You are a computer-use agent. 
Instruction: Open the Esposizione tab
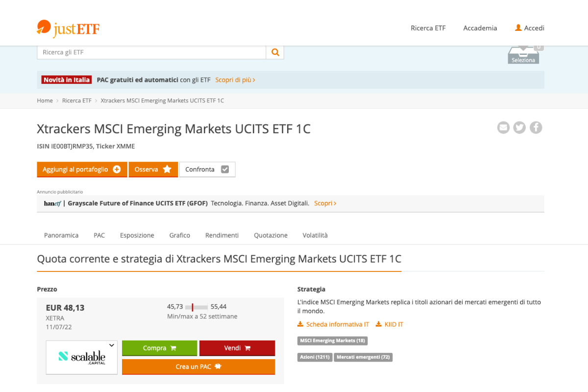[137, 235]
